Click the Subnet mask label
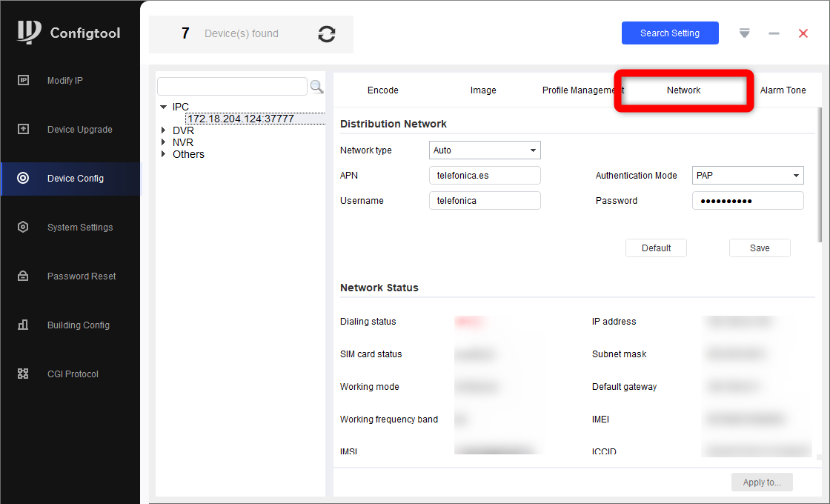The width and height of the screenshot is (830, 504). [620, 354]
